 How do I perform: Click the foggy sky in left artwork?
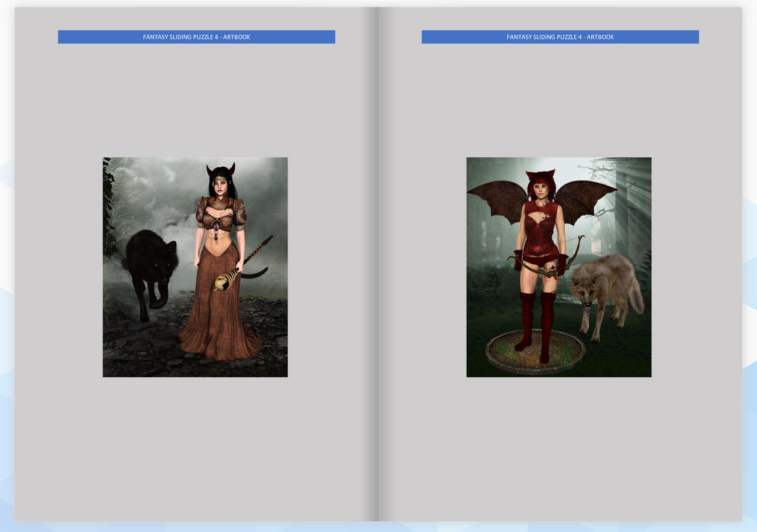[154, 183]
